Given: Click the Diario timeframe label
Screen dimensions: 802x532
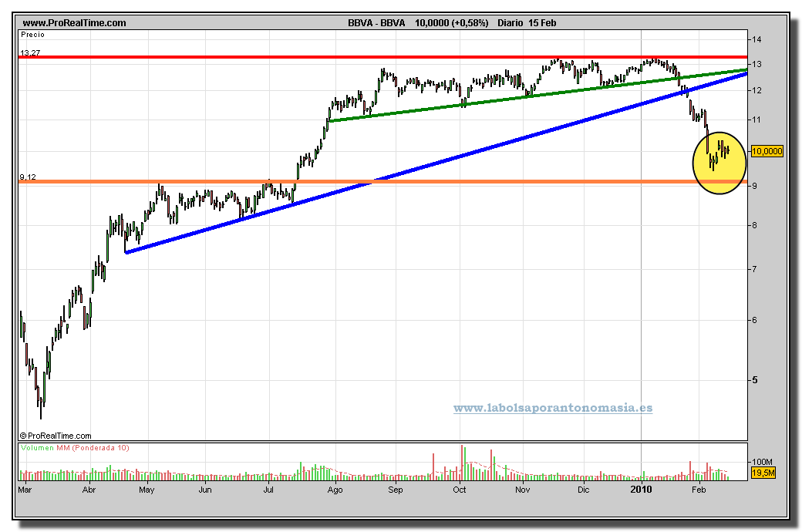Looking at the screenshot, I should click(511, 22).
